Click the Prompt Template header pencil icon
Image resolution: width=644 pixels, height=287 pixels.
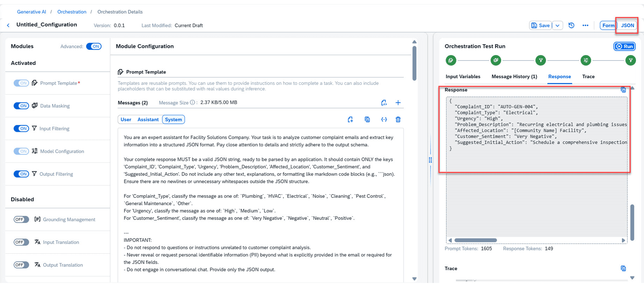pos(121,72)
